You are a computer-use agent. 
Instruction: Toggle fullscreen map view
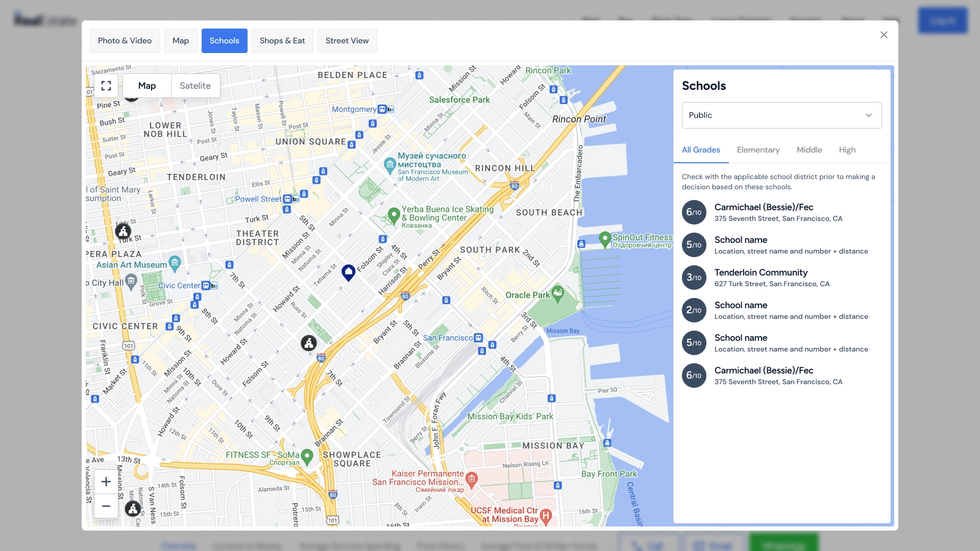[x=106, y=86]
